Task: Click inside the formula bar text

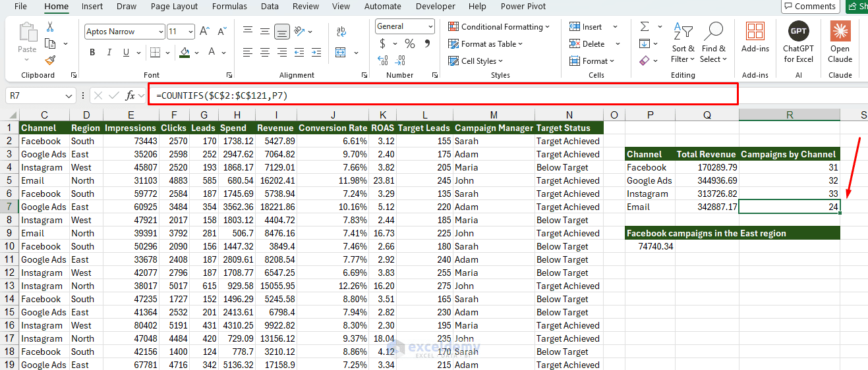Action: pyautogui.click(x=221, y=95)
